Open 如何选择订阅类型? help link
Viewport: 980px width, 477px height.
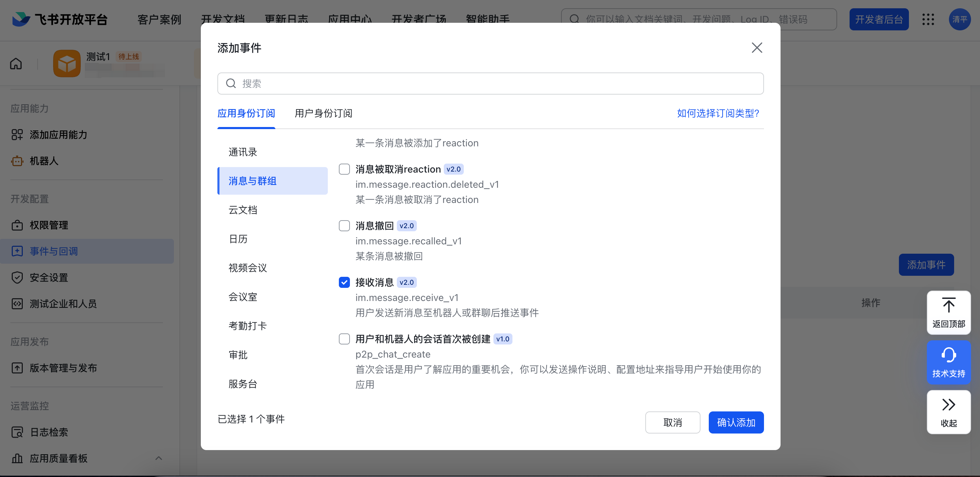[x=718, y=113]
